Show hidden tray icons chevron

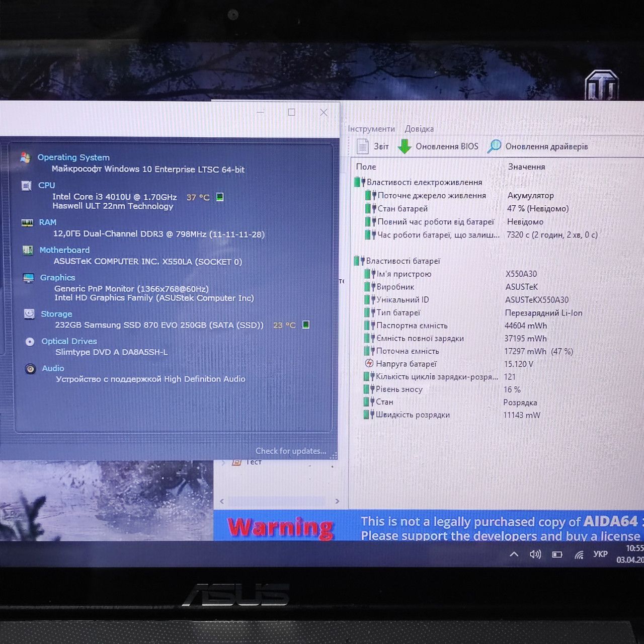click(514, 554)
